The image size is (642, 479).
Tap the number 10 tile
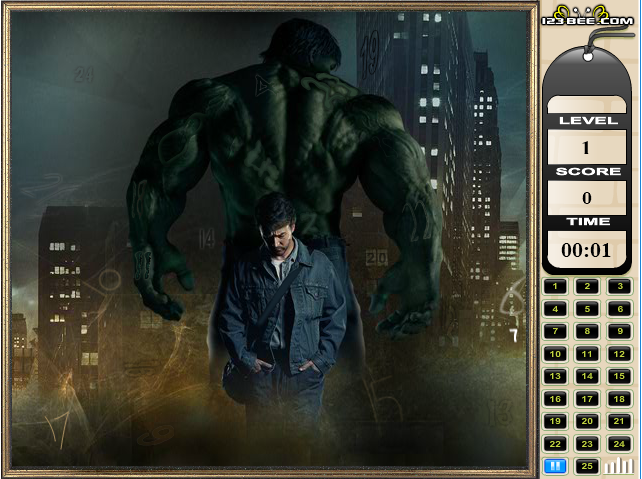555,354
